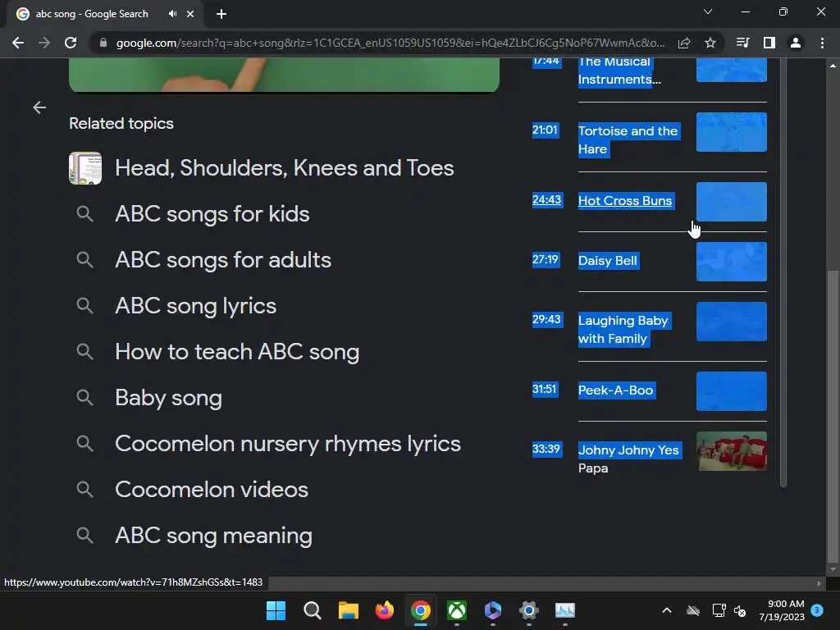The height and width of the screenshot is (630, 840).
Task: Share this page from address bar
Action: tap(684, 43)
